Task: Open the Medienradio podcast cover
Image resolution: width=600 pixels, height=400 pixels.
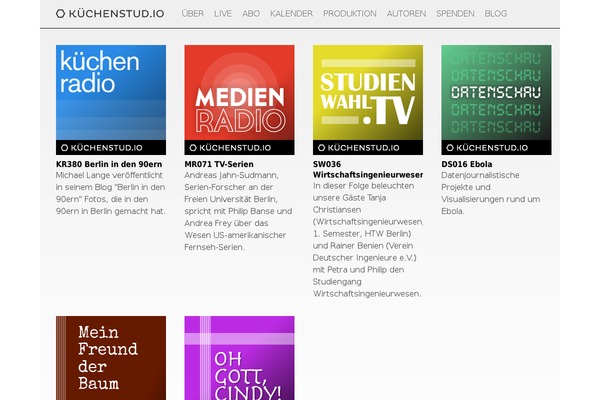Action: (240, 100)
